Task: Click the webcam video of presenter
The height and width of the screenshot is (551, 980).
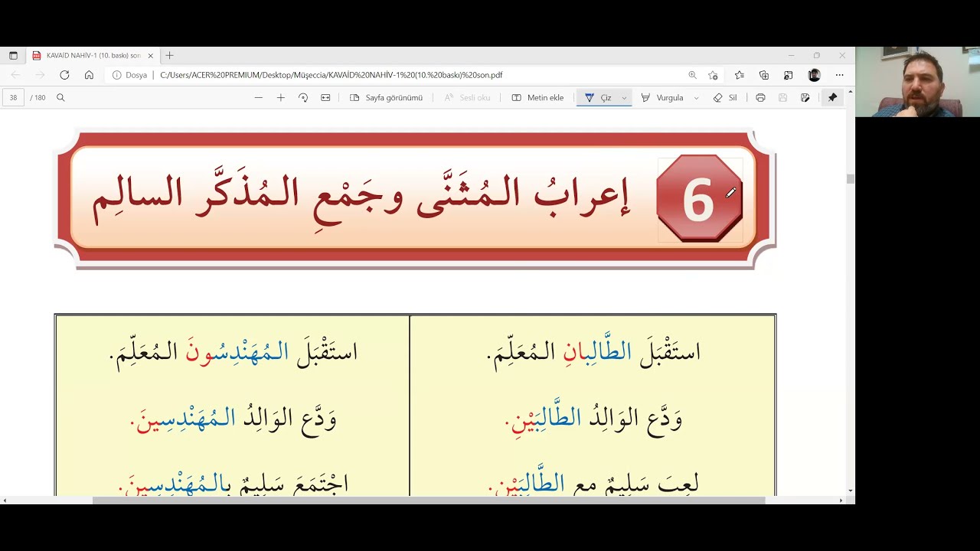Action: pyautogui.click(x=918, y=82)
